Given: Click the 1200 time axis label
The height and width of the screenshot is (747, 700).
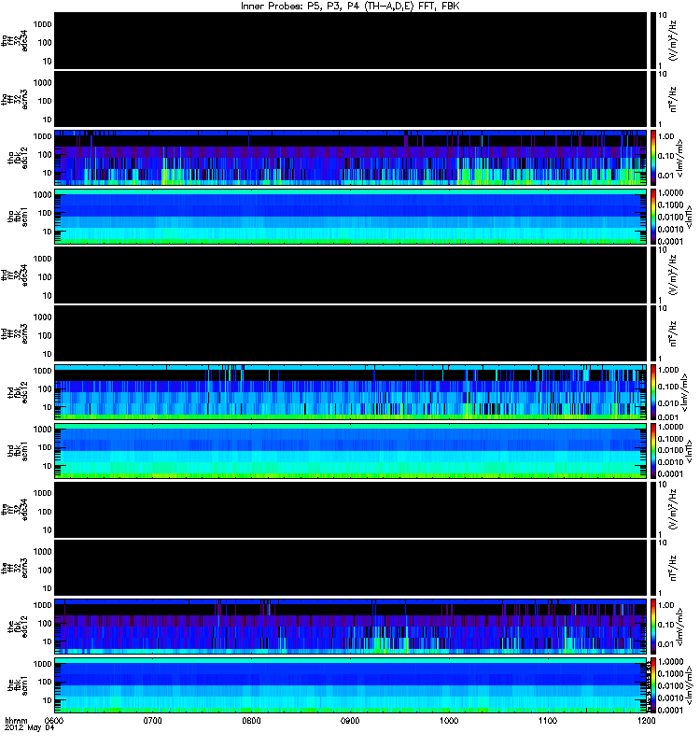Looking at the screenshot, I should (x=646, y=720).
